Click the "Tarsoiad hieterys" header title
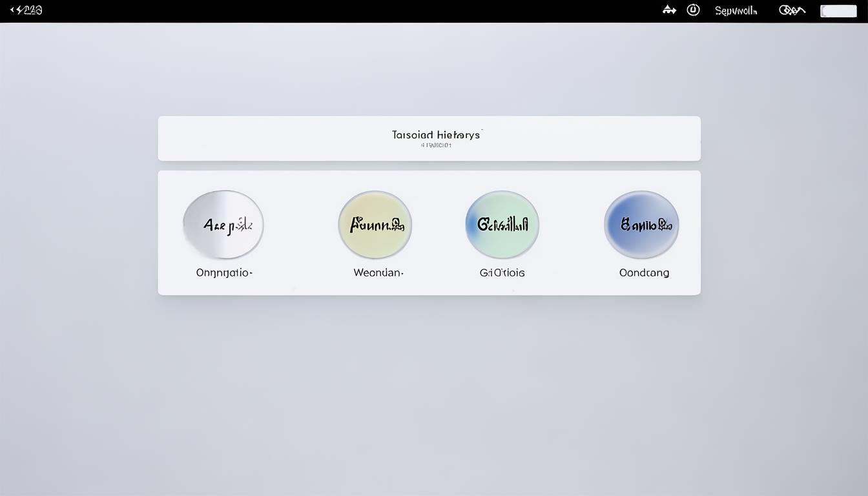 [x=436, y=134]
